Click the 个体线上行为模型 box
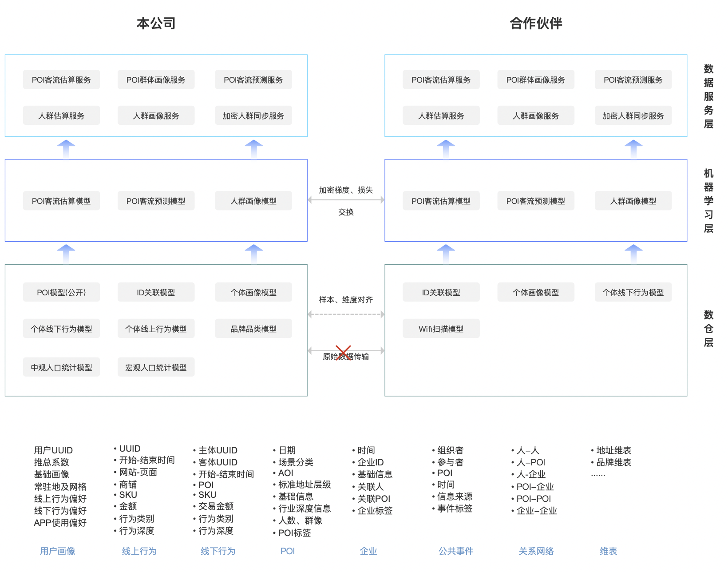This screenshot has width=728, height=572. (x=156, y=329)
